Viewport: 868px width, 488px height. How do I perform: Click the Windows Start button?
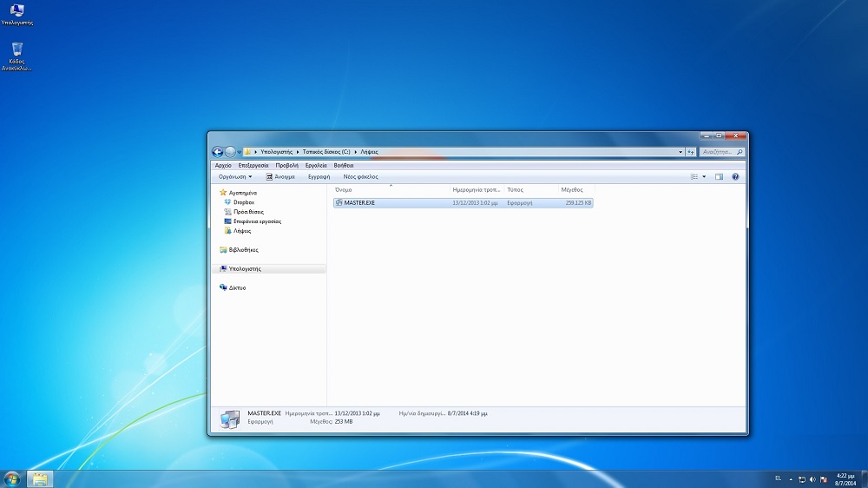click(x=11, y=478)
